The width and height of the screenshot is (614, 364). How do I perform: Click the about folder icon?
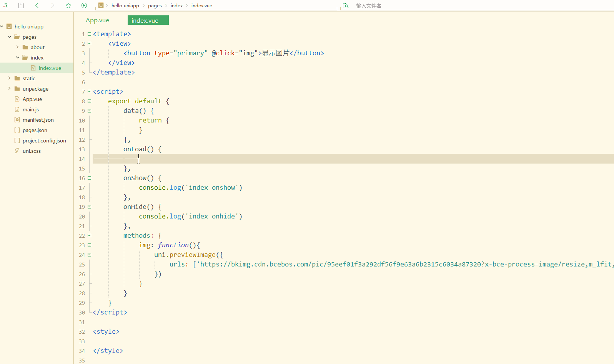25,47
